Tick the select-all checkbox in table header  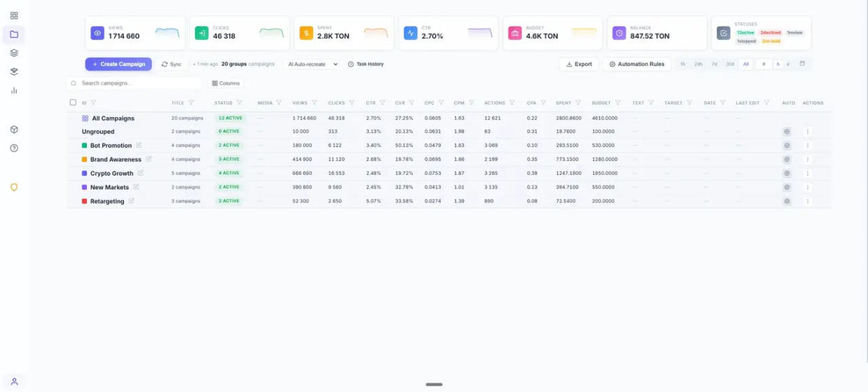pos(73,102)
